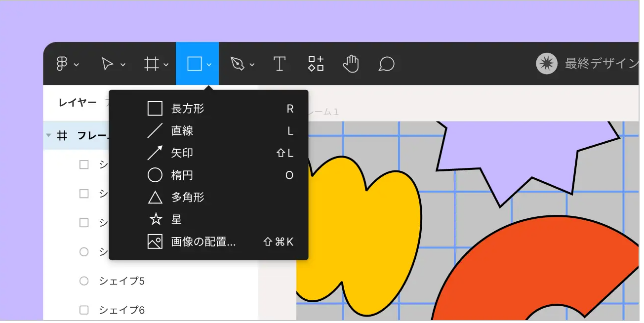The image size is (644, 323).
Task: Toggle the shape tools dropdown chevron
Action: coord(209,64)
